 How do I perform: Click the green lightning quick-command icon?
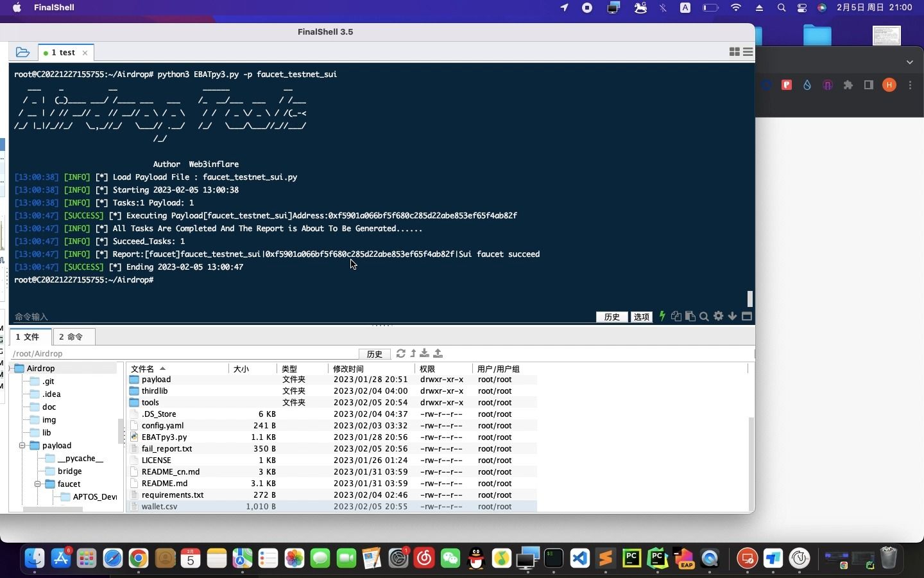[662, 316]
